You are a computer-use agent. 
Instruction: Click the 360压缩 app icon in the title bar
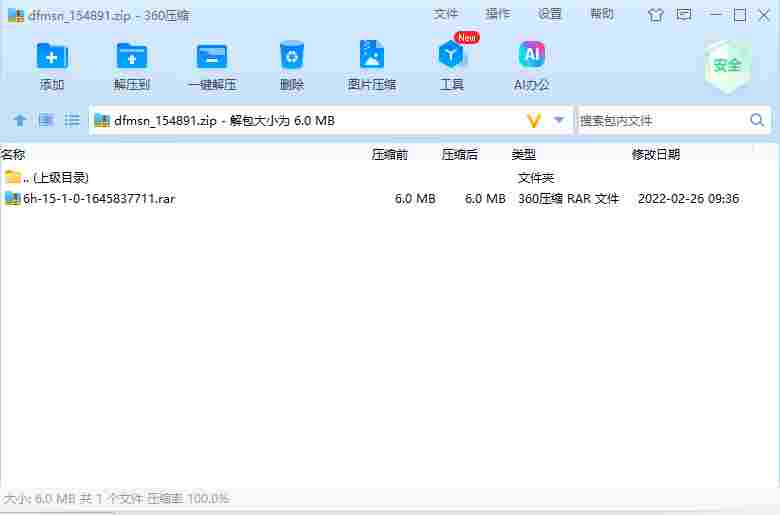(16, 15)
